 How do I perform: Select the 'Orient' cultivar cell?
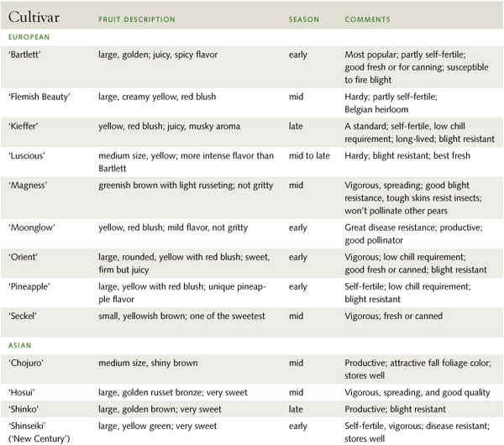point(23,257)
